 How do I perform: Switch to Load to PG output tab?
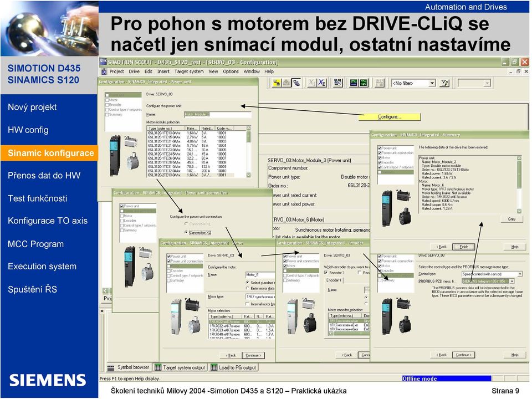click(234, 367)
